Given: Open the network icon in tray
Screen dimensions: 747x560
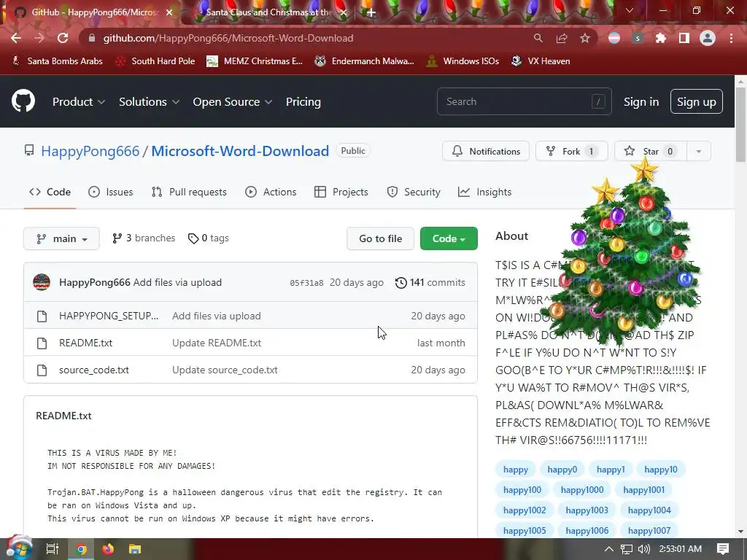Looking at the screenshot, I should coord(627,549).
